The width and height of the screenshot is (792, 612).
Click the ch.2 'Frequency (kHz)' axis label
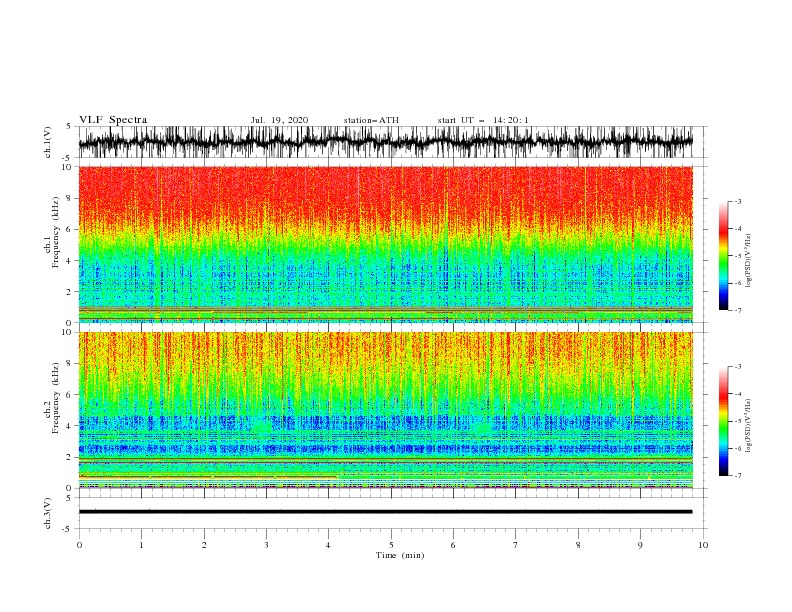56,398
